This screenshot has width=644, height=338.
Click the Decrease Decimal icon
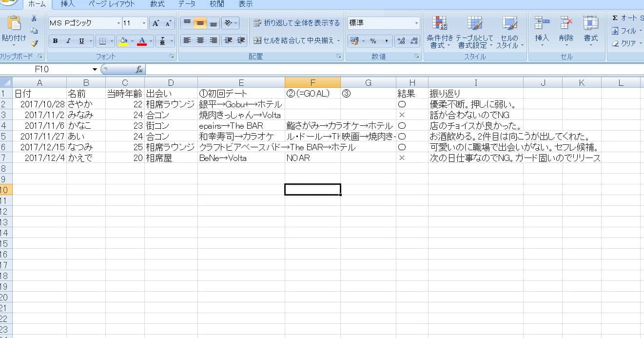(x=414, y=41)
